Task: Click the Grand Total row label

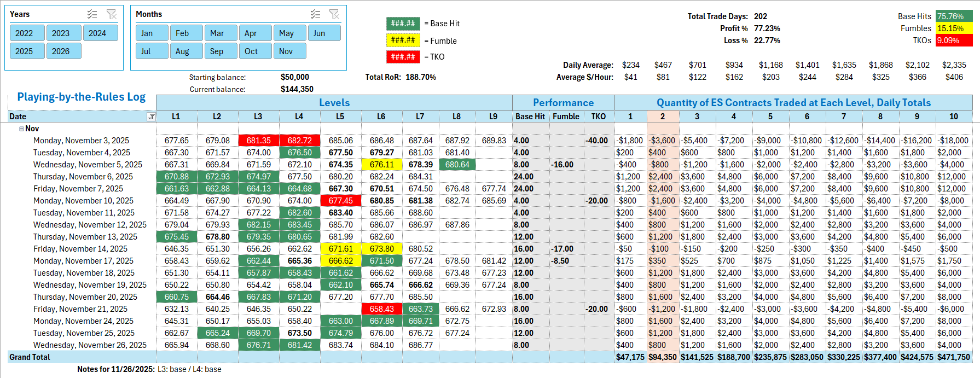Action: coord(30,357)
